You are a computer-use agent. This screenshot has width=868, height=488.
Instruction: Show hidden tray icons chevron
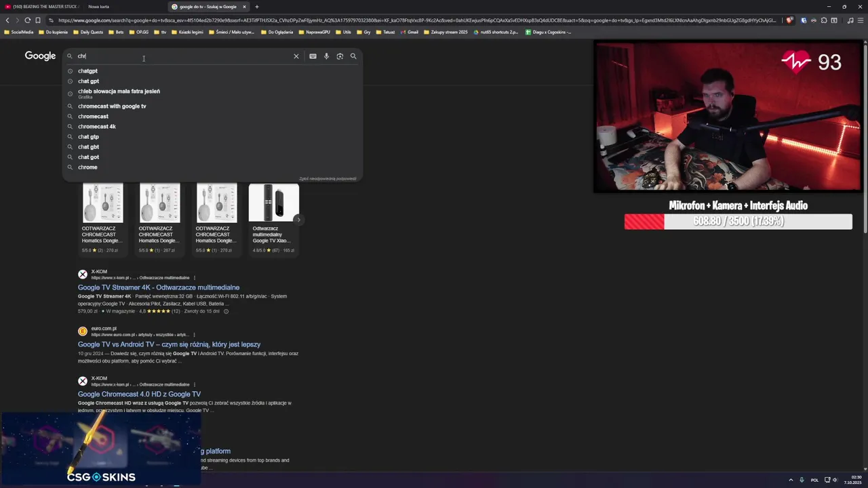[791, 480]
